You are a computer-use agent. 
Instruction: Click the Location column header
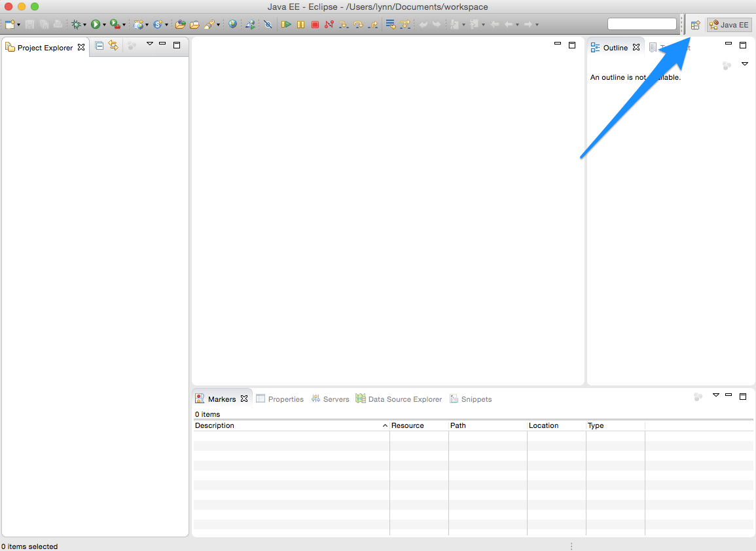pos(557,425)
